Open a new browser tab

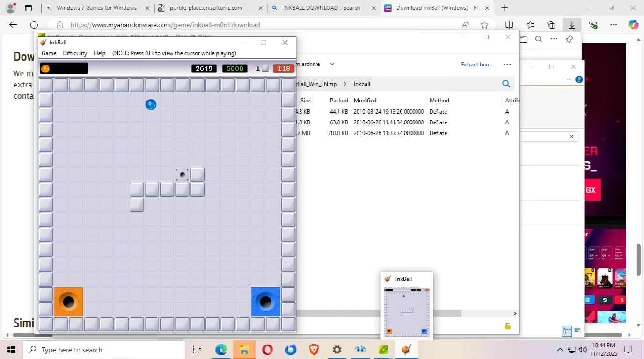click(505, 8)
